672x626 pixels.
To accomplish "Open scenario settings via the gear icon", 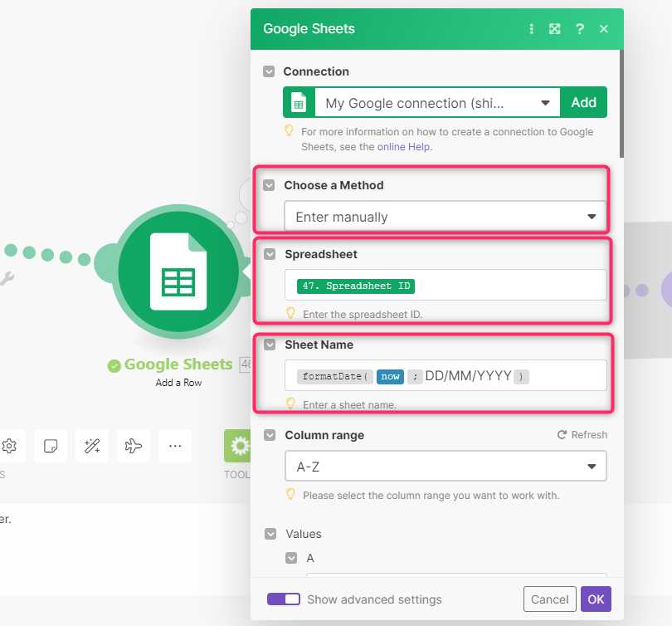I will pyautogui.click(x=10, y=446).
